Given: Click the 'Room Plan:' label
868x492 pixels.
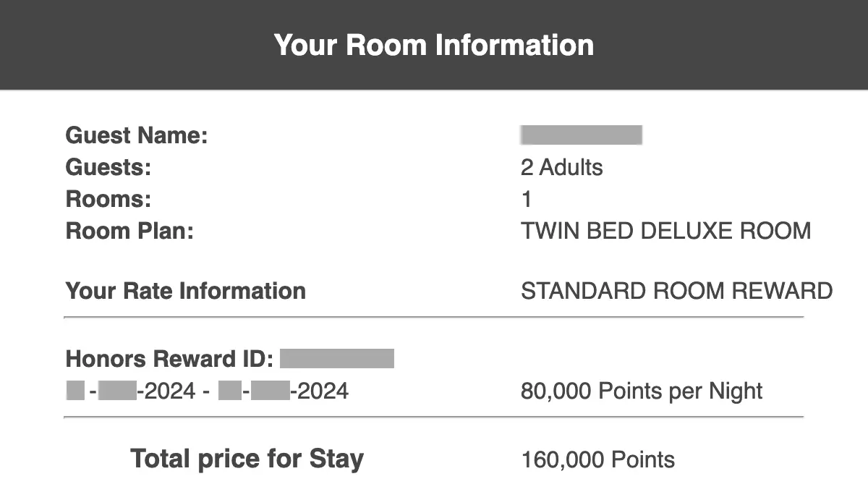Looking at the screenshot, I should 130,231.
